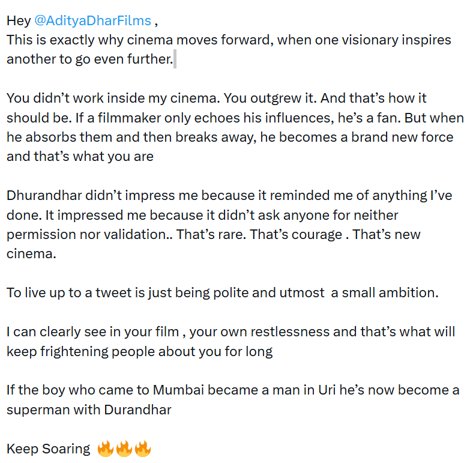Click the first fire emoji
The height and width of the screenshot is (463, 476).
[105, 449]
